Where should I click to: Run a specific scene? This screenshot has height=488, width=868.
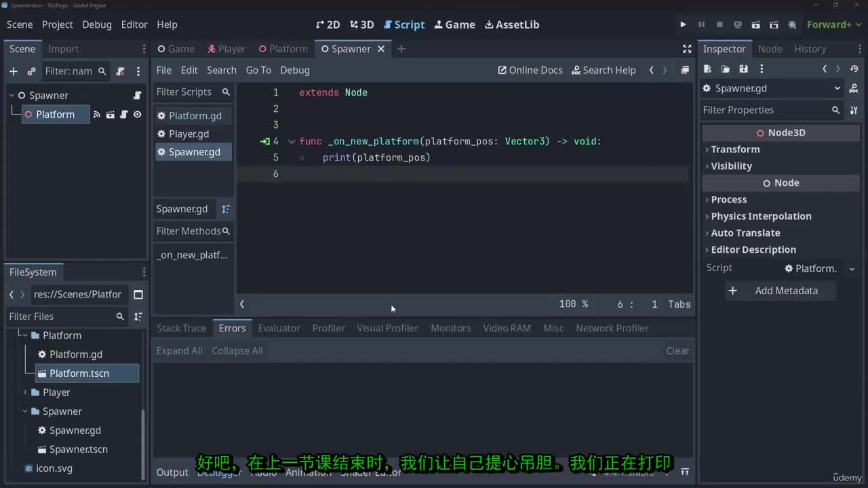click(774, 24)
